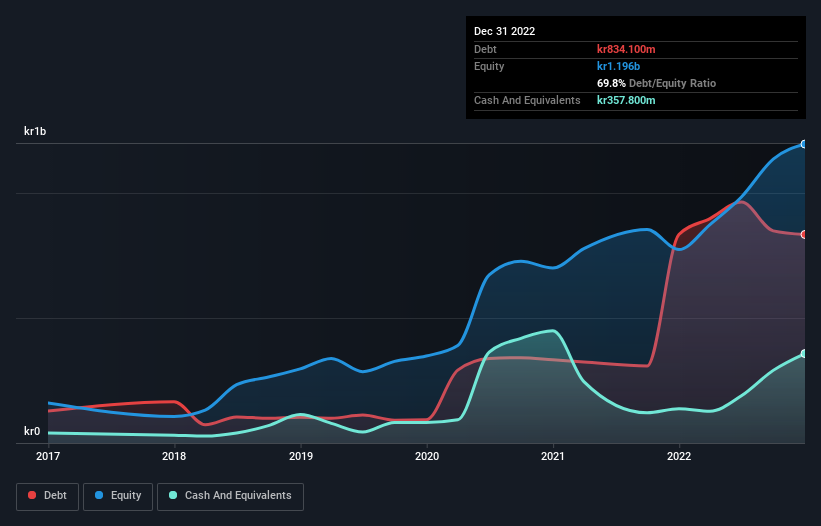Click Cash And Equivalents label in tooltip
Image resolution: width=821 pixels, height=526 pixels.
(x=527, y=100)
